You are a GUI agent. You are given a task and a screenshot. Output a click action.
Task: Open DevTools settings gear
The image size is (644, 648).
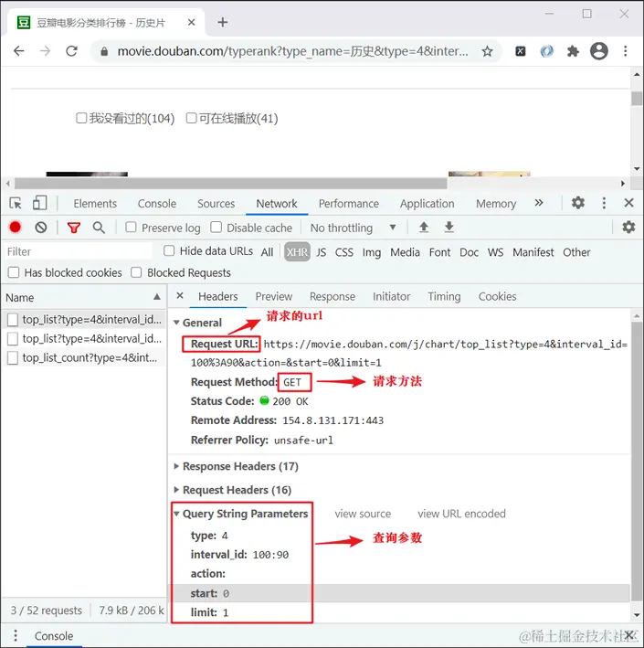(578, 203)
